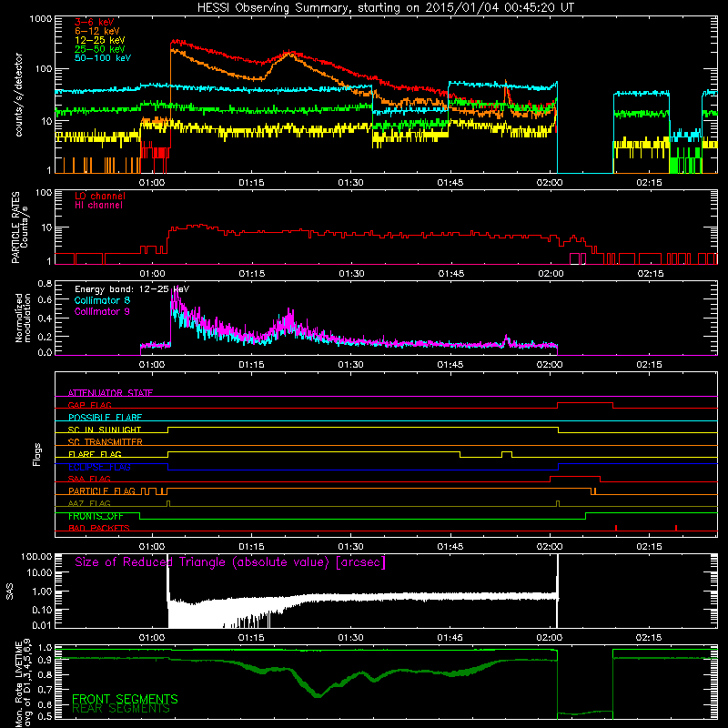Screen dimensions: 728x728
Task: Click 02:15 label under the counts panel
Action: point(649,183)
